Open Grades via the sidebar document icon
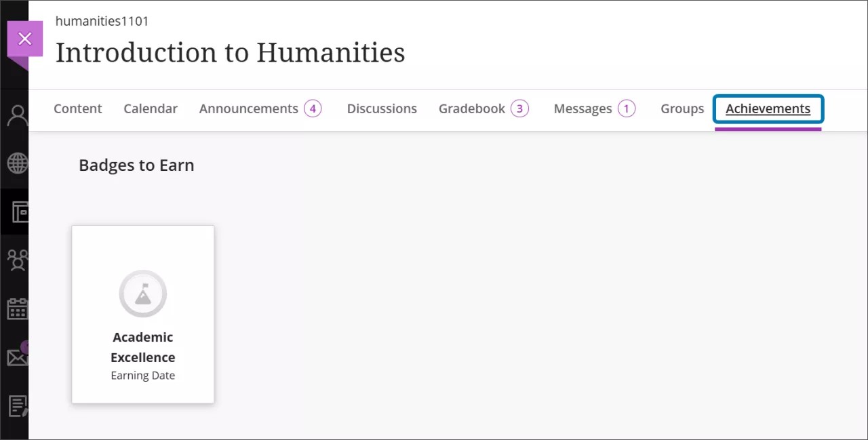Viewport: 868px width, 440px height. point(16,405)
